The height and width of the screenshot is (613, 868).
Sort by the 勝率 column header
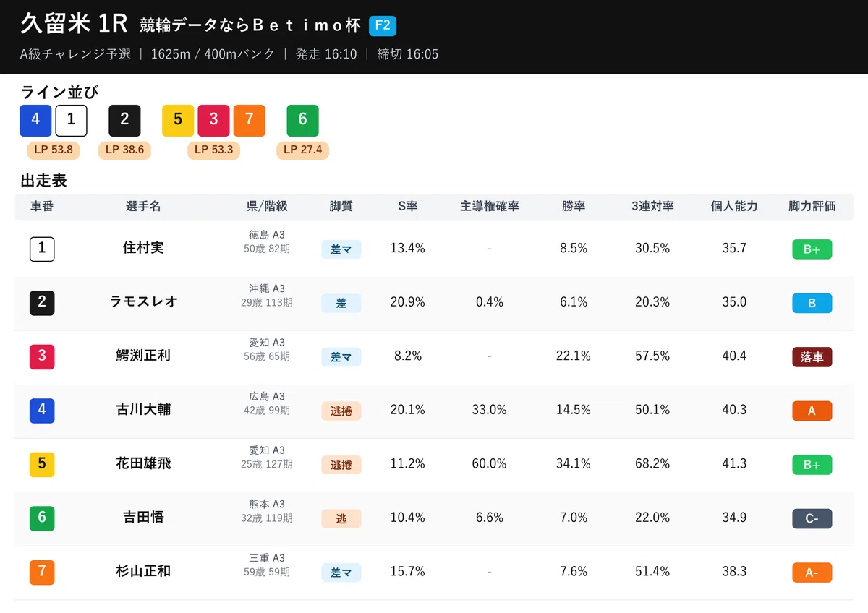(x=574, y=206)
